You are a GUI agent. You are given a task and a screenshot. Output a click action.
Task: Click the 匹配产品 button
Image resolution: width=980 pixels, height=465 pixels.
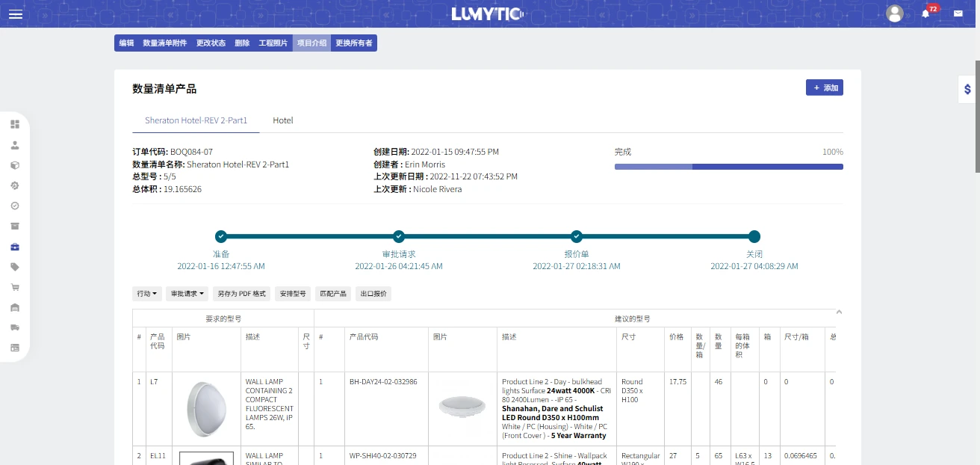(333, 294)
